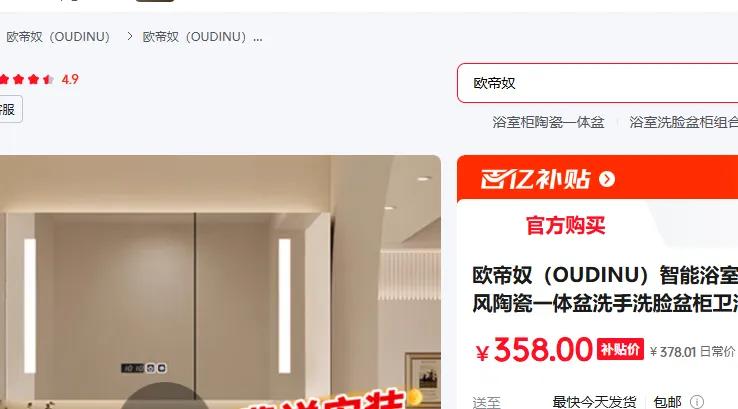Image resolution: width=738 pixels, height=409 pixels.
Task: Click the 包邮 free shipping label
Action: click(667, 402)
